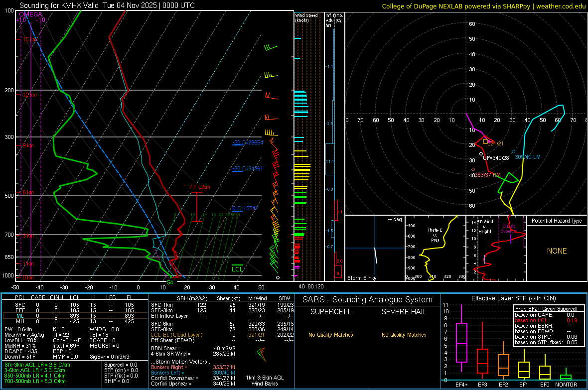Click the Theta-E v. Pres inset title
588x390 pixels.
tap(435, 235)
